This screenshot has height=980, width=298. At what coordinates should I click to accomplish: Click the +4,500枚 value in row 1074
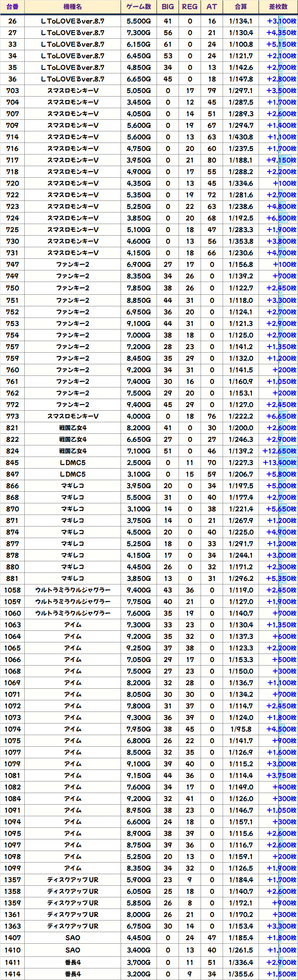tap(281, 729)
